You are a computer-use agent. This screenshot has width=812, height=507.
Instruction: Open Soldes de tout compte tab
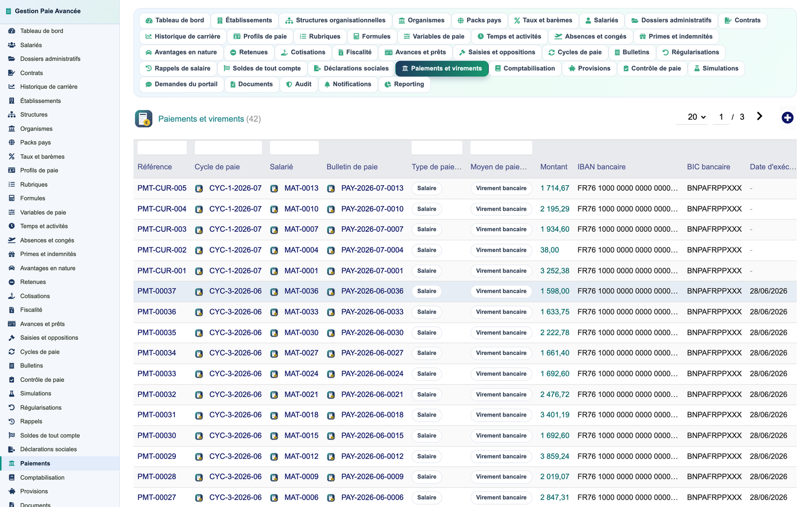point(262,68)
